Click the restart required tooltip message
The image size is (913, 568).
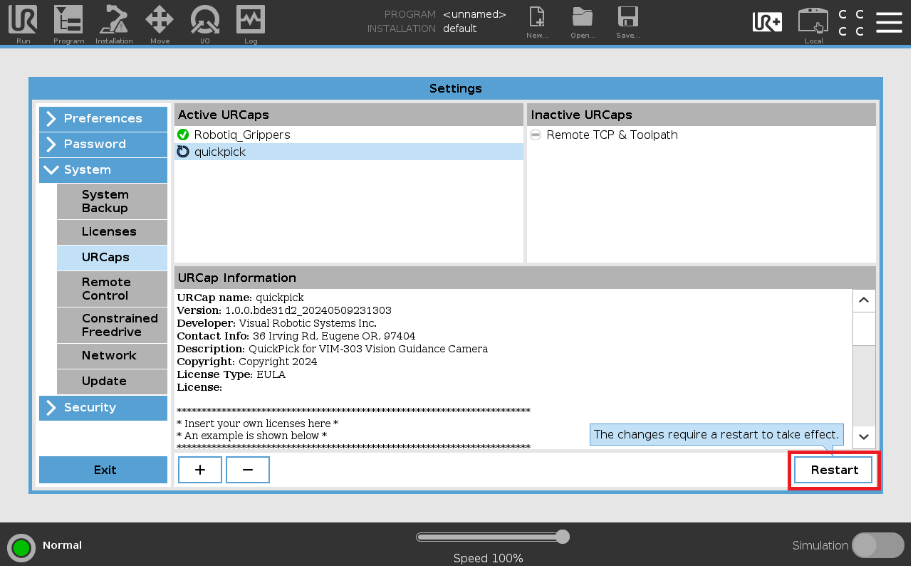coord(716,435)
